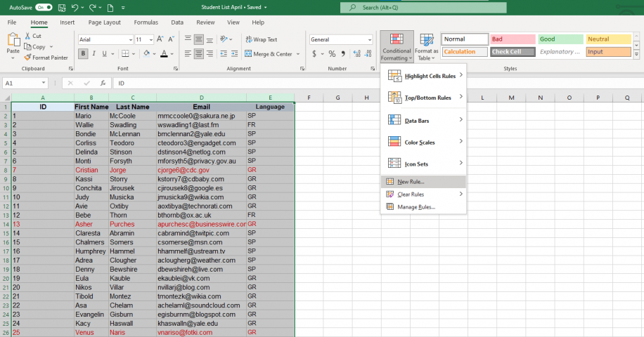Open the Merge & Center dropdown arrow

click(x=298, y=53)
